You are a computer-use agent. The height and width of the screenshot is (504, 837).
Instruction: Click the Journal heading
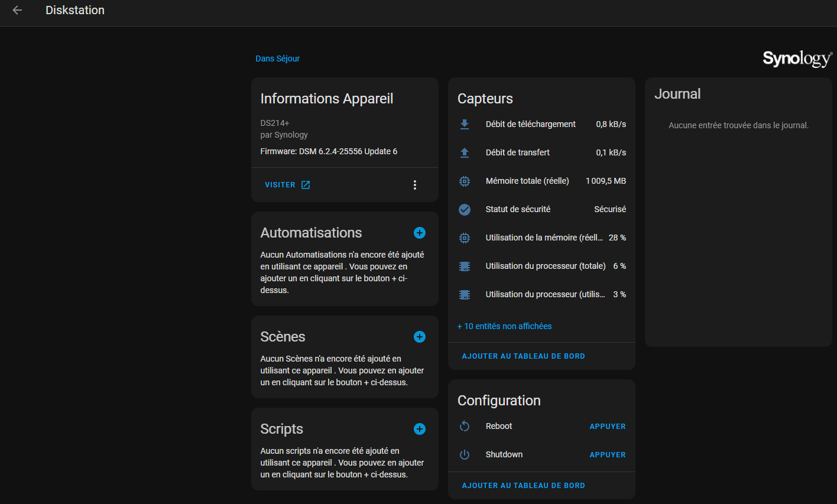pos(677,94)
